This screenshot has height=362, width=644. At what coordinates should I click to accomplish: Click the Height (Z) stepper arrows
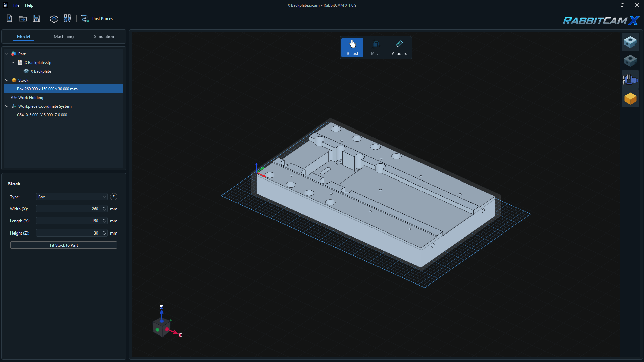(x=104, y=233)
